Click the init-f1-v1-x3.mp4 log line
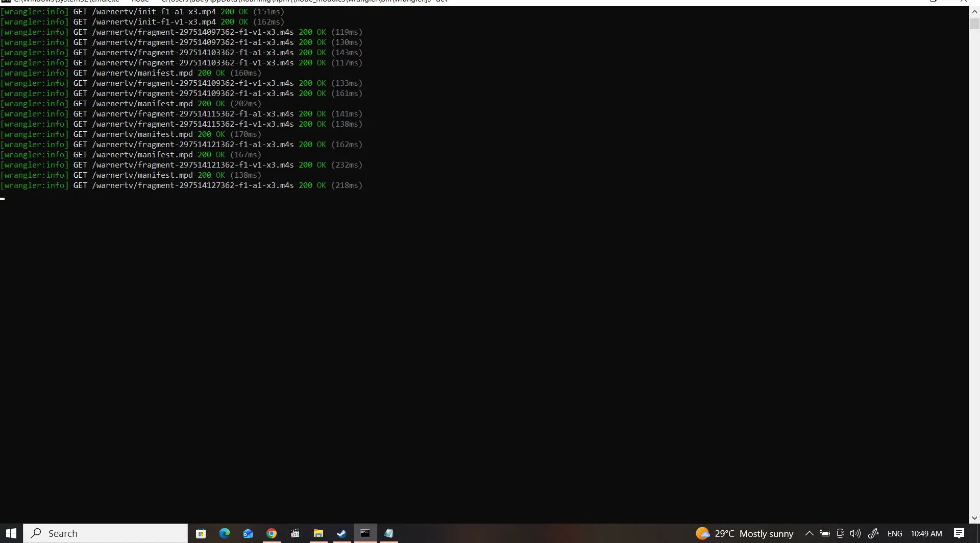 142,21
